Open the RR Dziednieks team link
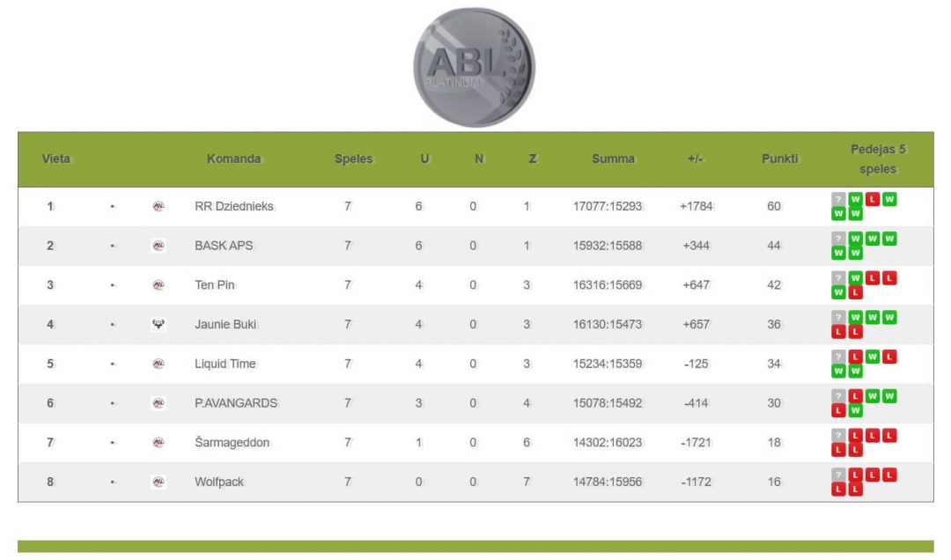This screenshot has width=951, height=560. (x=234, y=206)
